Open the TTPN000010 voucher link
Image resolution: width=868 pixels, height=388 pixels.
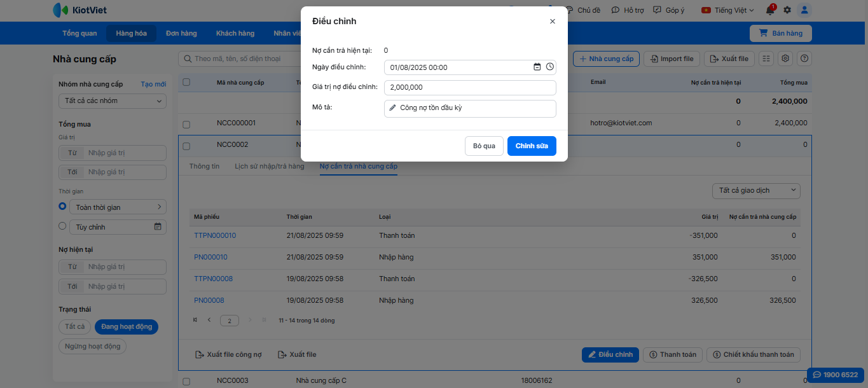tap(215, 235)
